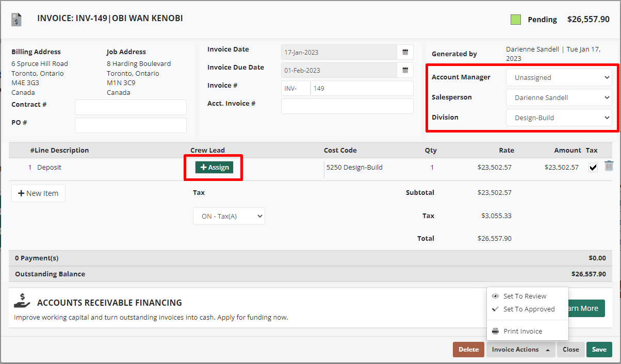Screen dimensions: 621x364
Task: Select Set To Review from the actions menu
Action: pyautogui.click(x=527, y=295)
